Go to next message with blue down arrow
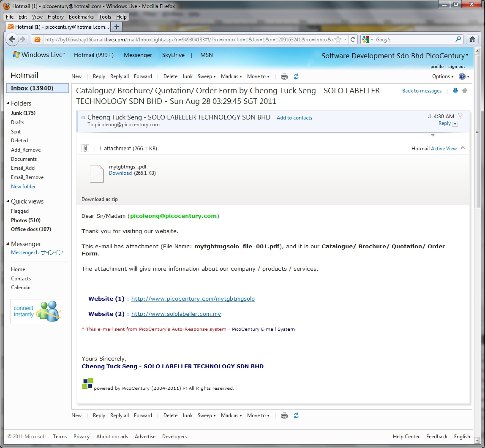This screenshot has width=485, height=448. (x=455, y=91)
